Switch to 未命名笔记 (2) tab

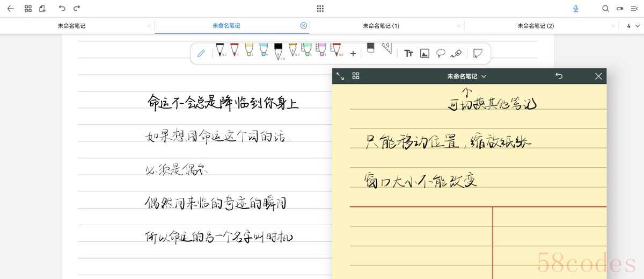pos(536,26)
